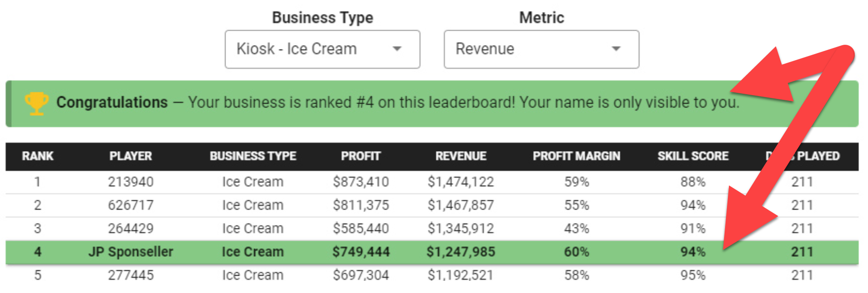Click the gold trophy icon
Viewport: 868px width, 293px height.
(36, 103)
